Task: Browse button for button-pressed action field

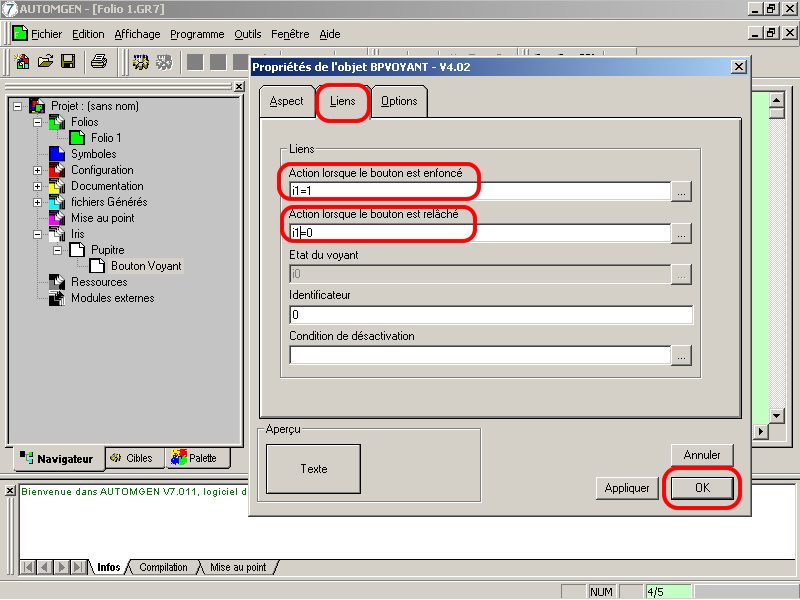Action: click(x=681, y=192)
